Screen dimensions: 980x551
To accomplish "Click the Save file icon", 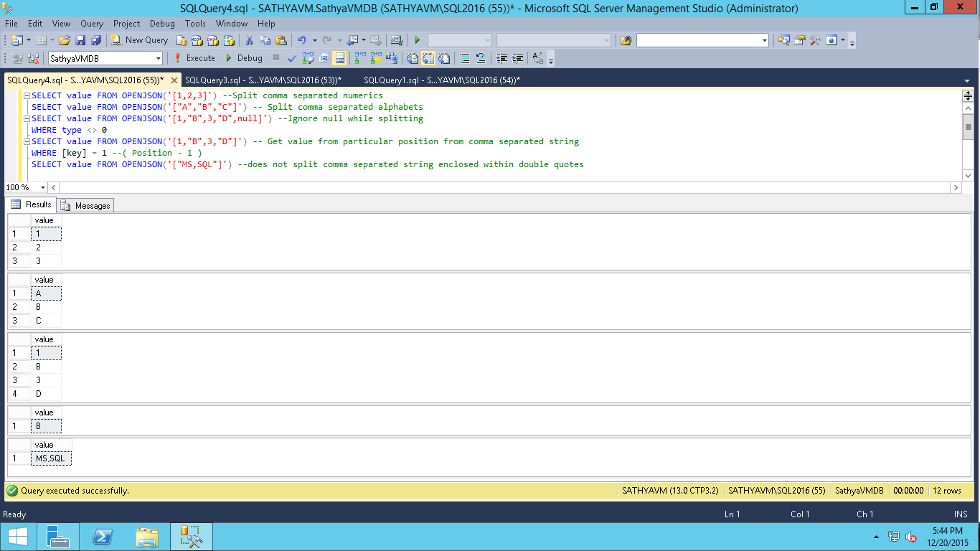I will (x=82, y=40).
